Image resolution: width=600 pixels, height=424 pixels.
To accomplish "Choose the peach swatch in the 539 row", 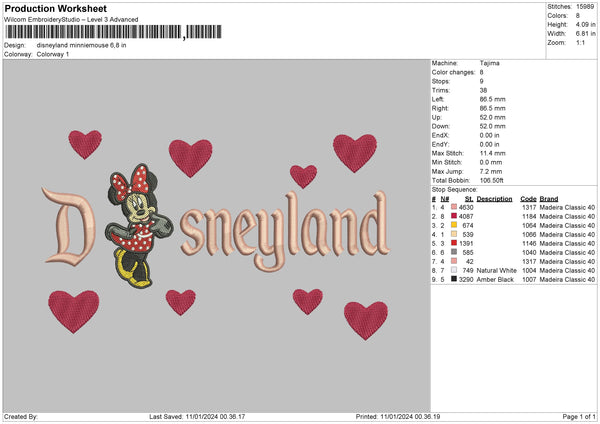I will [454, 234].
